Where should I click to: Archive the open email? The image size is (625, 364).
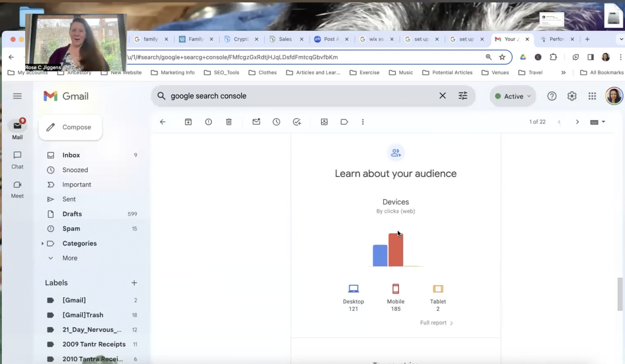pos(188,122)
